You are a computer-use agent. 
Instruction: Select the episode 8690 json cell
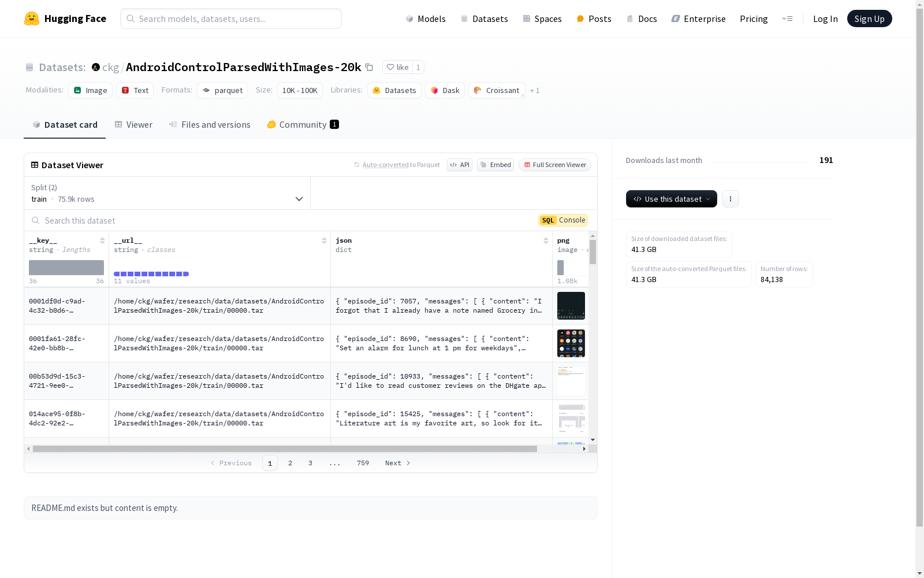pos(441,343)
